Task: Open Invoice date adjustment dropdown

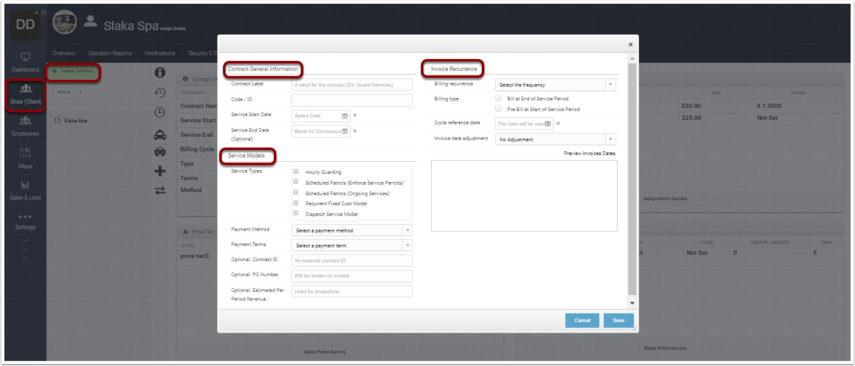Action: point(555,139)
